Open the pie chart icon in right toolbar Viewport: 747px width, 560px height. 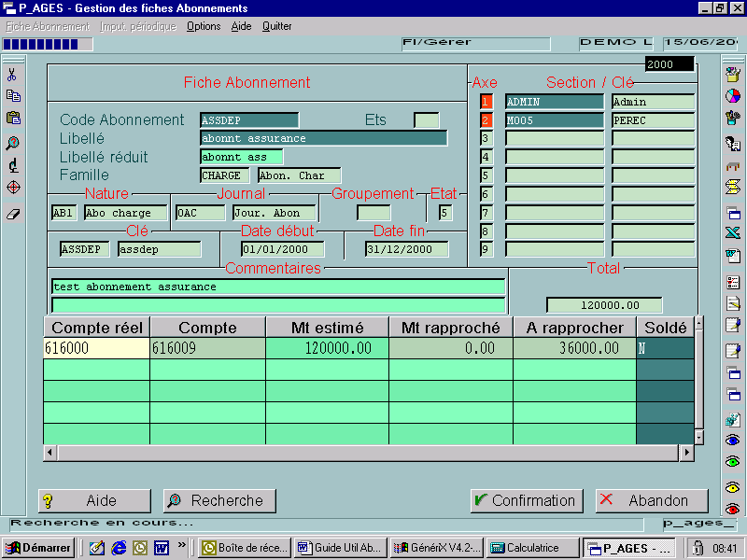pos(733,96)
